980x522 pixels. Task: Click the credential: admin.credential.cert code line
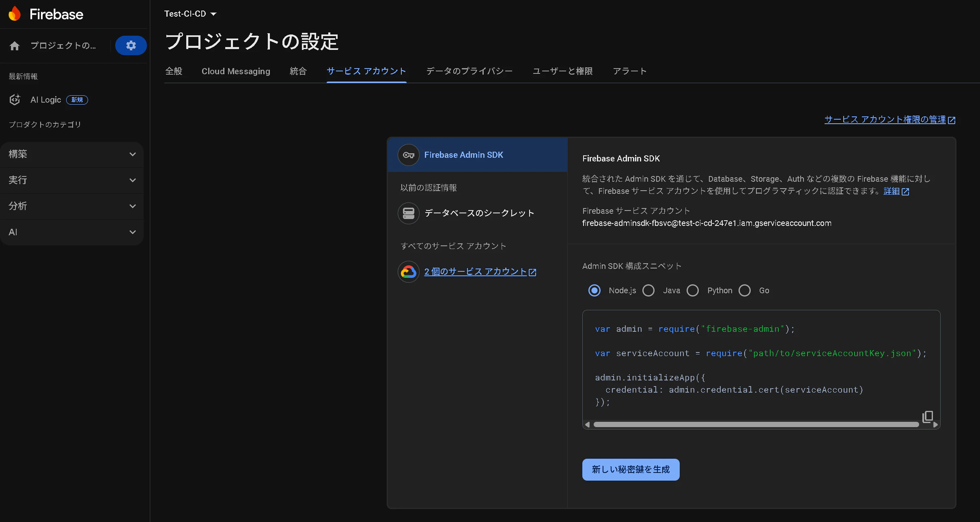[x=734, y=390]
